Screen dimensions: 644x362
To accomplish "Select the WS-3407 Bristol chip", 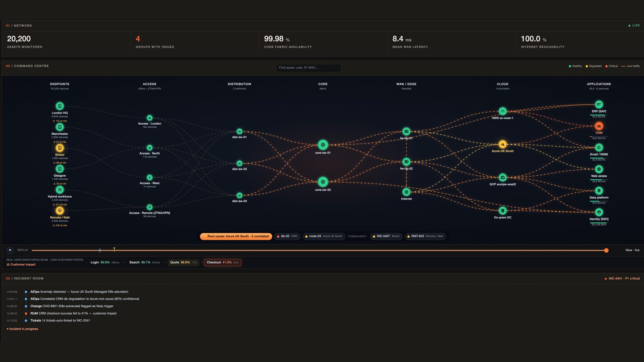I will 386,237.
